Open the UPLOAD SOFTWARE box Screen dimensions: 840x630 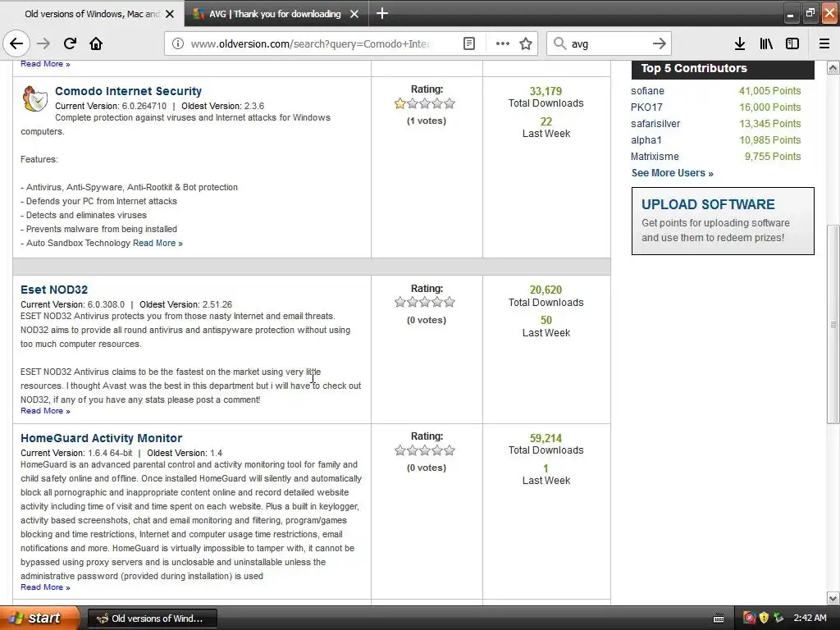723,221
